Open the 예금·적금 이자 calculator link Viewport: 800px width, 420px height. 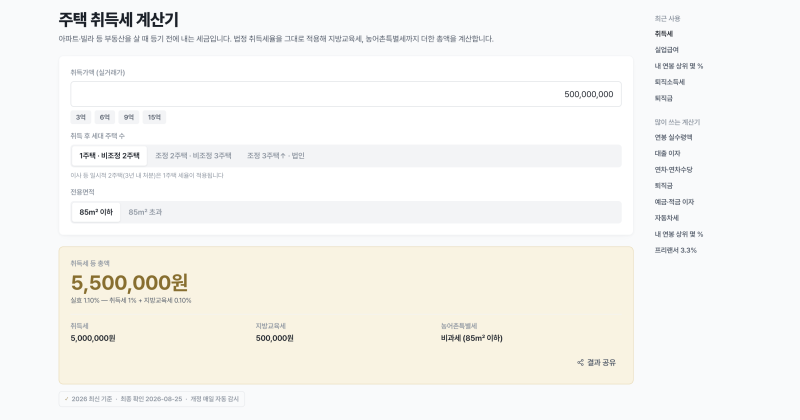pos(674,202)
